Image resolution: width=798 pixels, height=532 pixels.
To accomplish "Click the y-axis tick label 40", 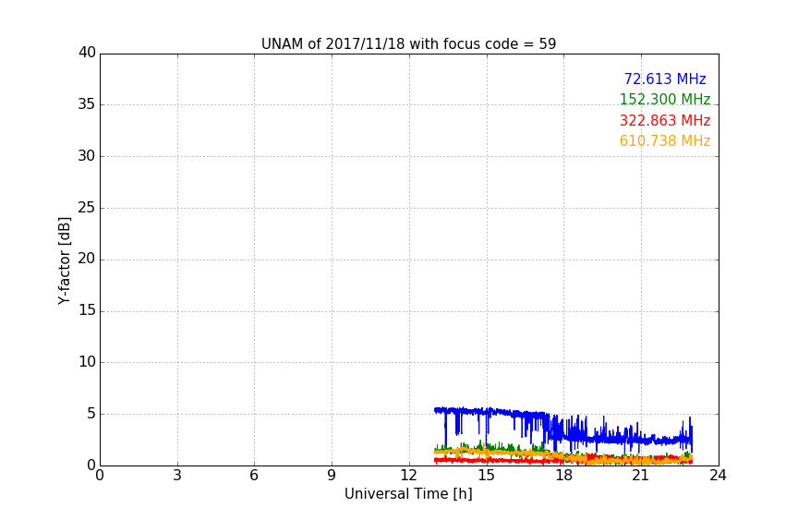I will pyautogui.click(x=87, y=53).
